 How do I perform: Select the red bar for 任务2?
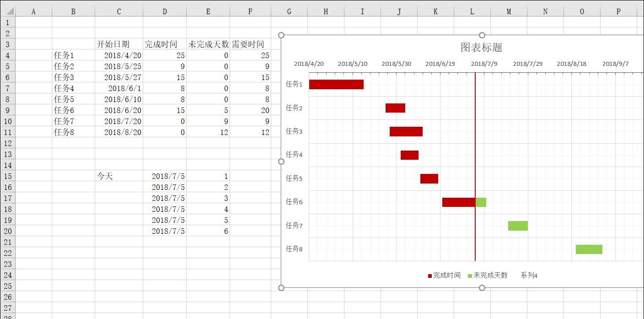tap(395, 108)
